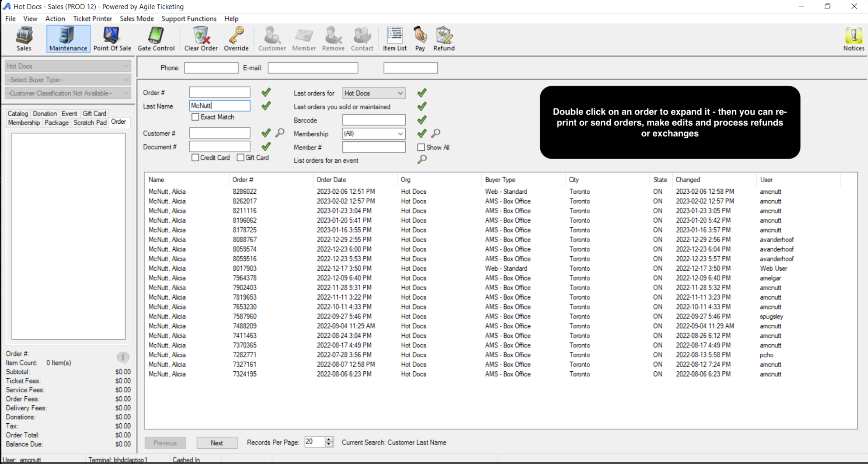Open the Membership (All) dropdown
Image resolution: width=868 pixels, height=464 pixels.
(400, 134)
